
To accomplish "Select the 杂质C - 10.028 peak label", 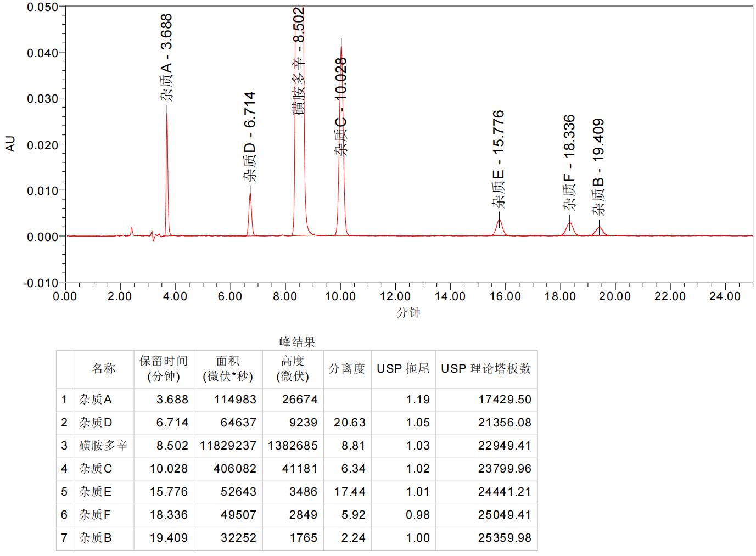I will 341,107.
